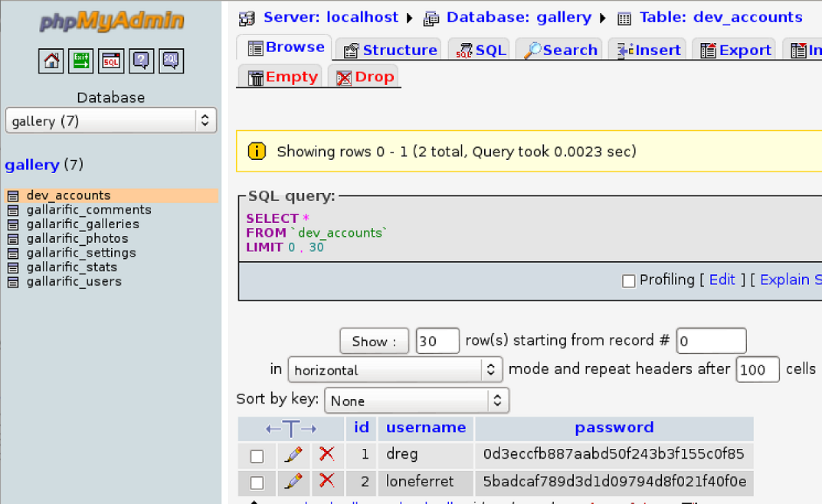Click the gallery database link in the sidebar
822x504 pixels.
[x=32, y=165]
